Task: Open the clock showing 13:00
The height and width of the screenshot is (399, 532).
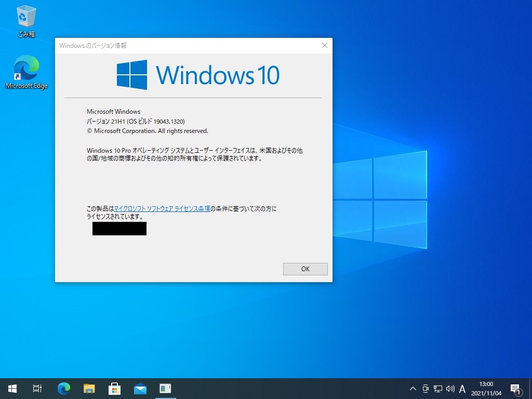Action: (x=486, y=389)
